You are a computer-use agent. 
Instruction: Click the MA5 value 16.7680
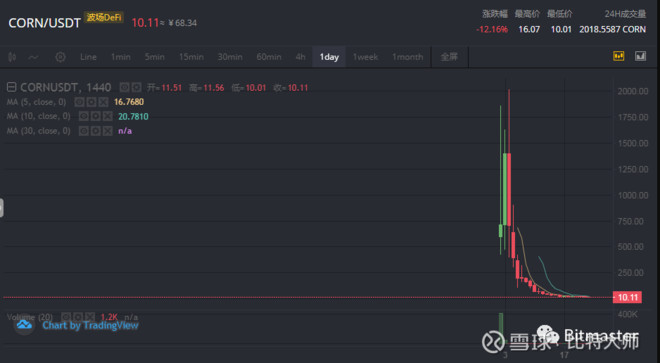(129, 102)
